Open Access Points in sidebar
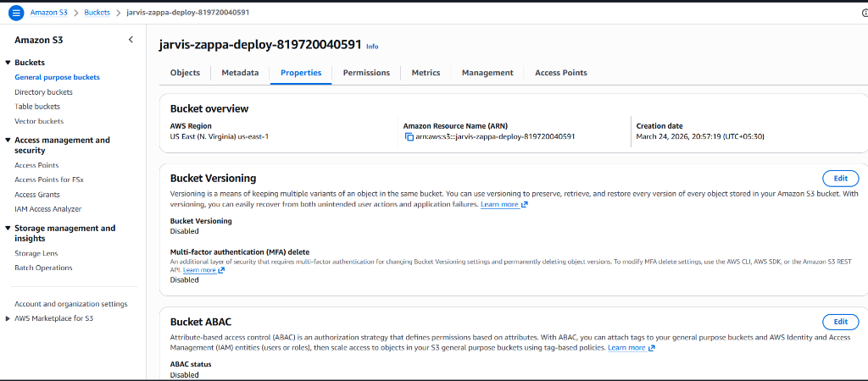The height and width of the screenshot is (381, 868). (x=36, y=165)
